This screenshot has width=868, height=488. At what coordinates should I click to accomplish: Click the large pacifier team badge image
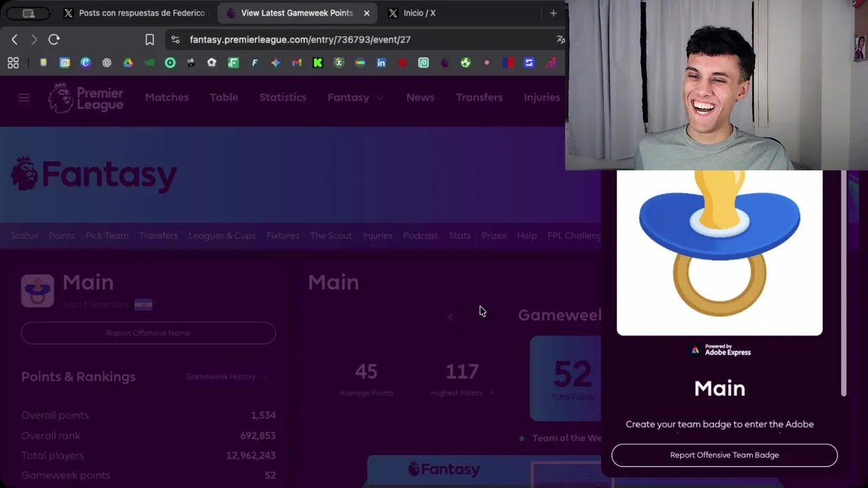click(x=719, y=253)
